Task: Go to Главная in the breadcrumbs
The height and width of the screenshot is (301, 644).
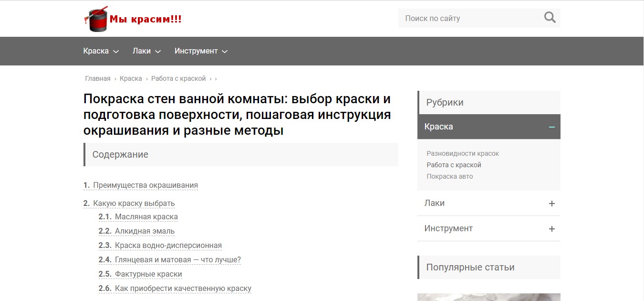Action: [x=98, y=78]
